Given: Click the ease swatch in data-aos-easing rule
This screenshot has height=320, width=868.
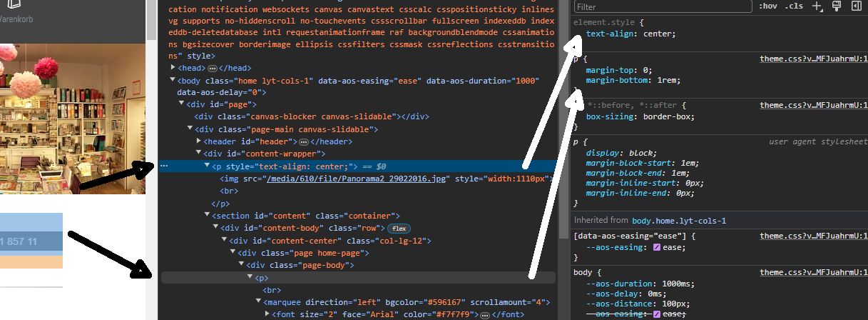Looking at the screenshot, I should (657, 247).
